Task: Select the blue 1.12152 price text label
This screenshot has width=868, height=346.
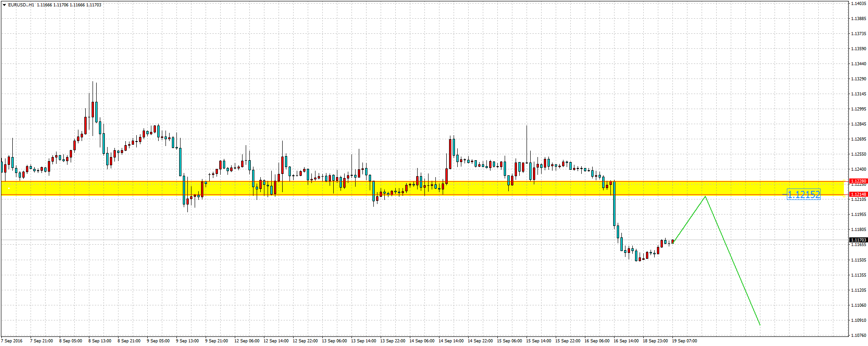Action: [803, 195]
